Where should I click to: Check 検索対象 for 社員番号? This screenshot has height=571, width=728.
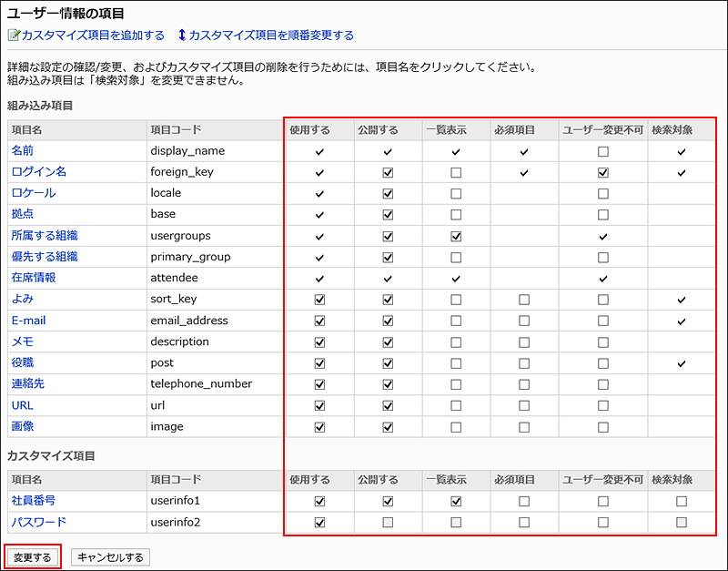pyautogui.click(x=682, y=501)
